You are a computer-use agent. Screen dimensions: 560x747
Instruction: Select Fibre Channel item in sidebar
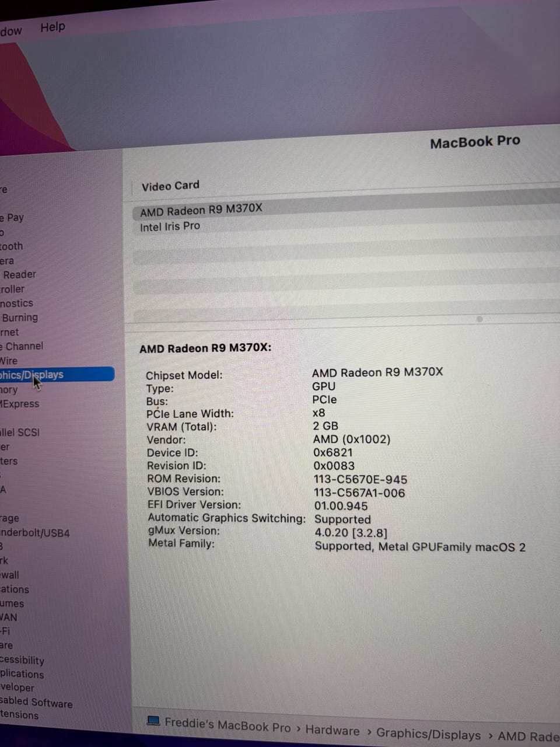[22, 346]
